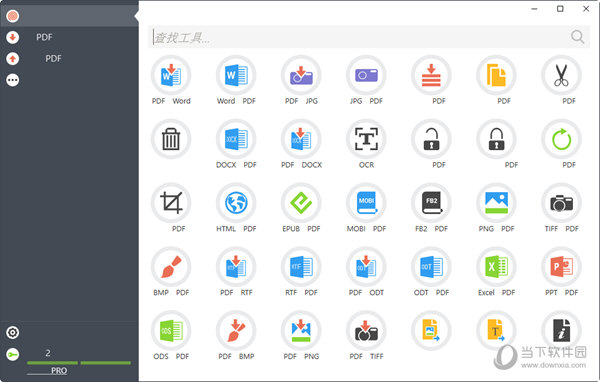Image resolution: width=600 pixels, height=382 pixels.
Task: Switch to the up-arrow PDF sidebar category
Action: [x=69, y=59]
